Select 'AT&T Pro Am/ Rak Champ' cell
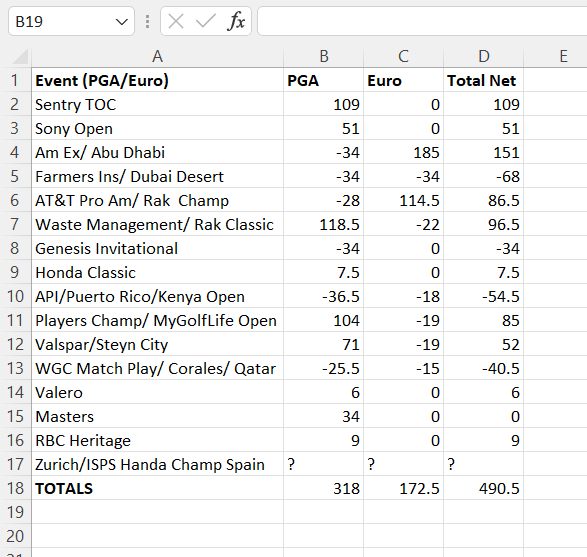This screenshot has width=587, height=557. tap(158, 200)
